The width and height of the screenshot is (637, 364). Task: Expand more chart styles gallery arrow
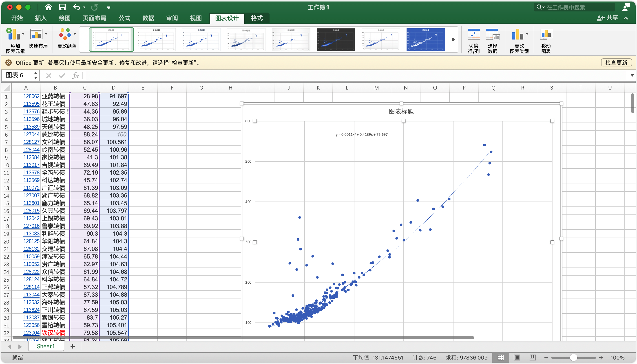pyautogui.click(x=453, y=39)
